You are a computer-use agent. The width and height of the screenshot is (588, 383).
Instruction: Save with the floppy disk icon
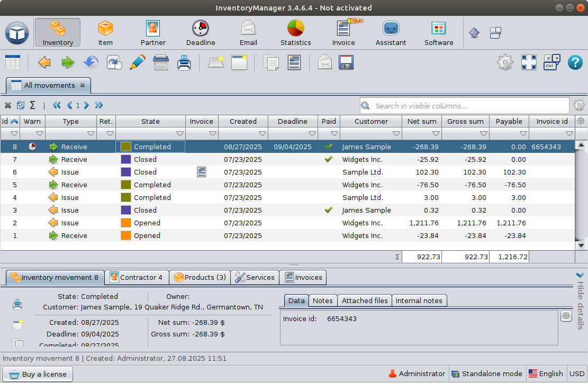point(346,62)
